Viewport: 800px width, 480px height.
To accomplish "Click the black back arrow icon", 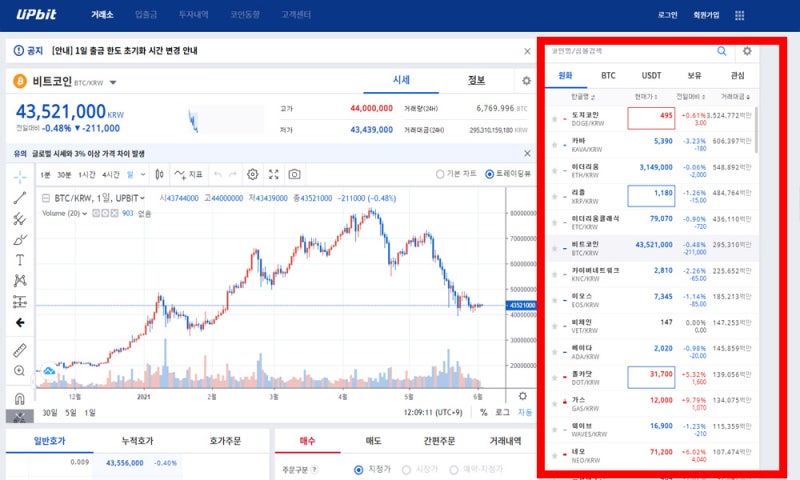I will point(20,322).
